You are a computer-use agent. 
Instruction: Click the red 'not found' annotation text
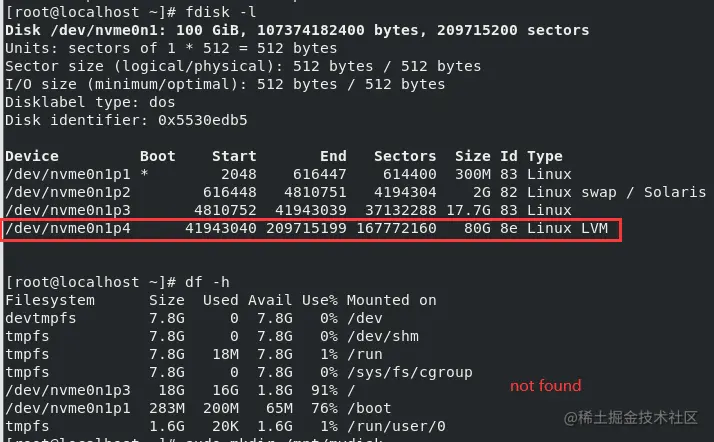[x=545, y=385]
